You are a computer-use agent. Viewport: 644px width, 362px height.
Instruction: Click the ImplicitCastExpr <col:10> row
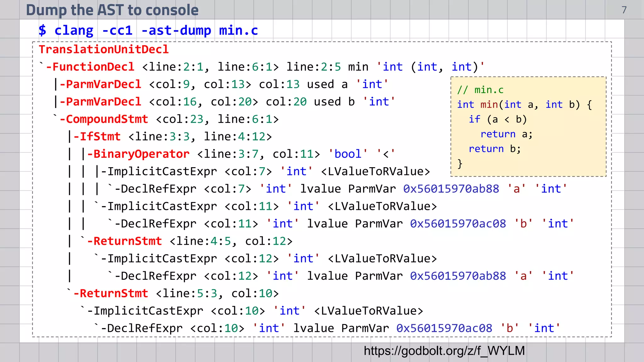252,311
